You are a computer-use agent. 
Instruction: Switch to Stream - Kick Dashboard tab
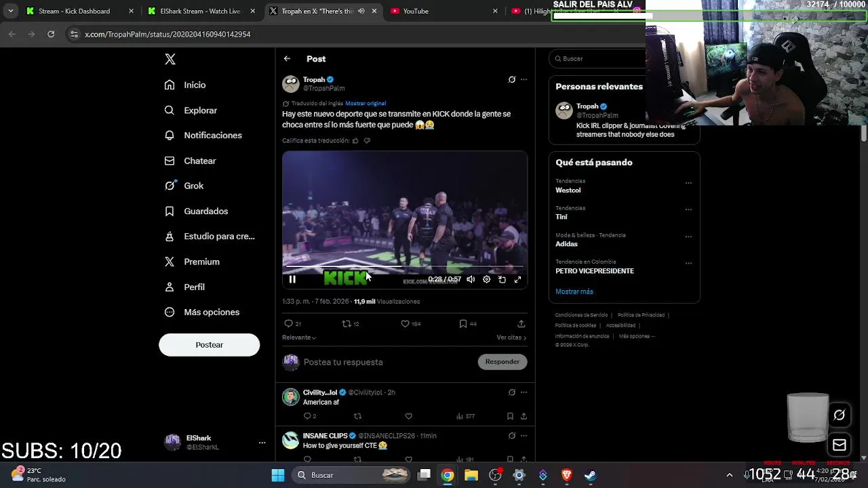(x=79, y=11)
